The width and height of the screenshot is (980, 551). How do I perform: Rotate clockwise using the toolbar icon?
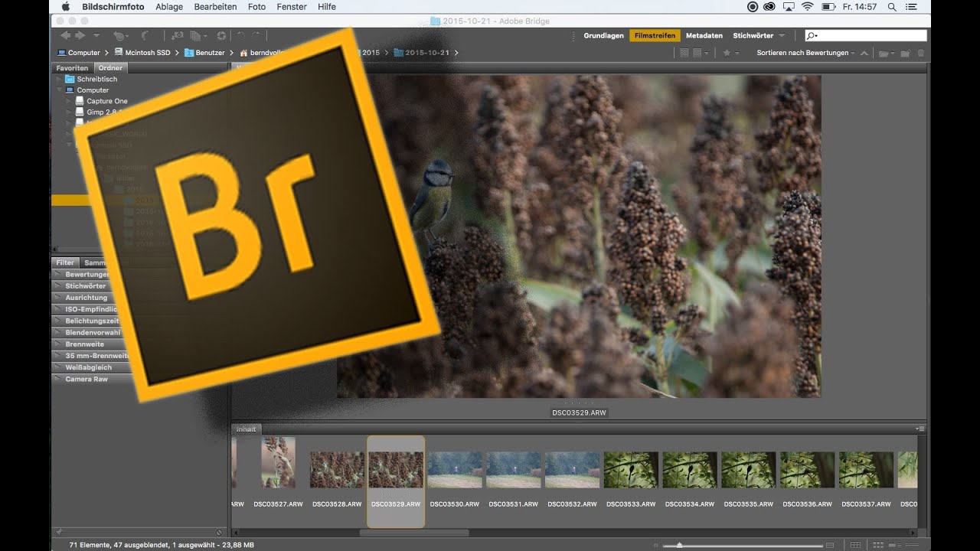click(256, 36)
